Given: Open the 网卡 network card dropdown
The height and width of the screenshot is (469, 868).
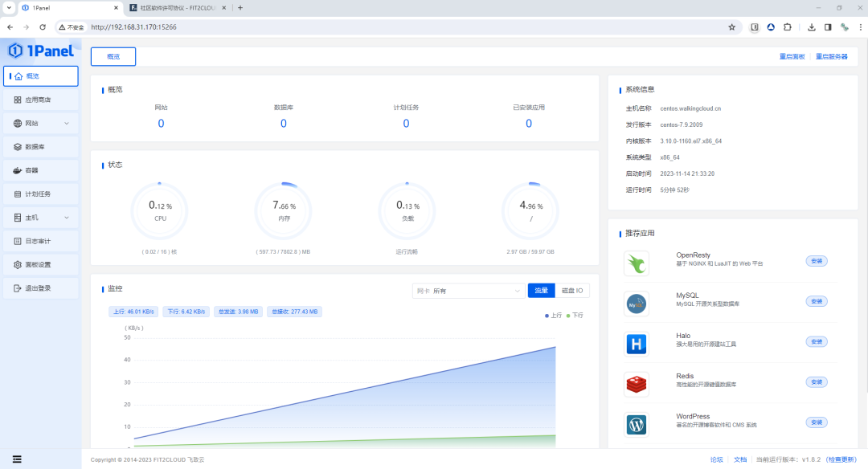Looking at the screenshot, I should (x=468, y=291).
